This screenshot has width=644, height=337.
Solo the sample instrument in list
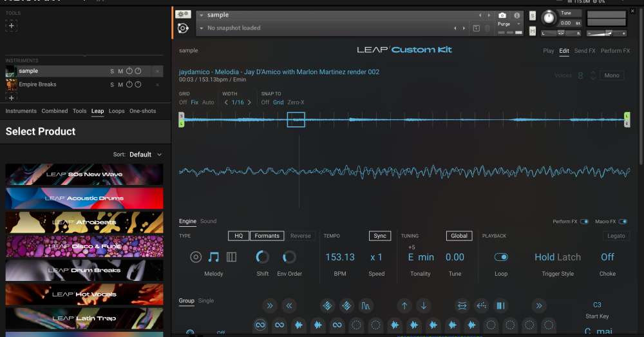(x=112, y=71)
